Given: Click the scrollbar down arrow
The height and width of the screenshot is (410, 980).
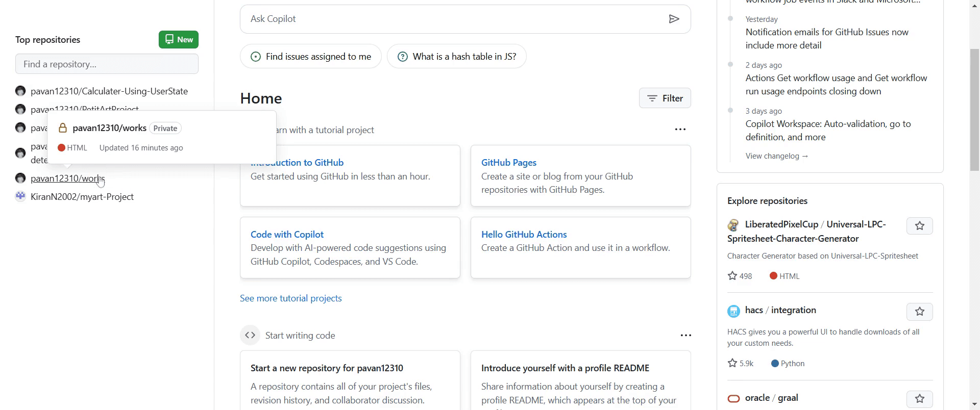Looking at the screenshot, I should click(974, 404).
